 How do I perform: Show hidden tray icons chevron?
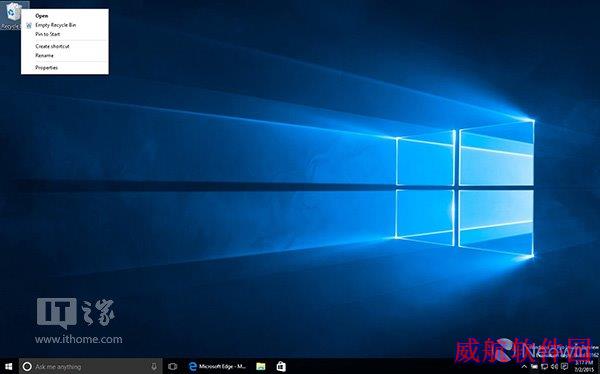click(524, 367)
